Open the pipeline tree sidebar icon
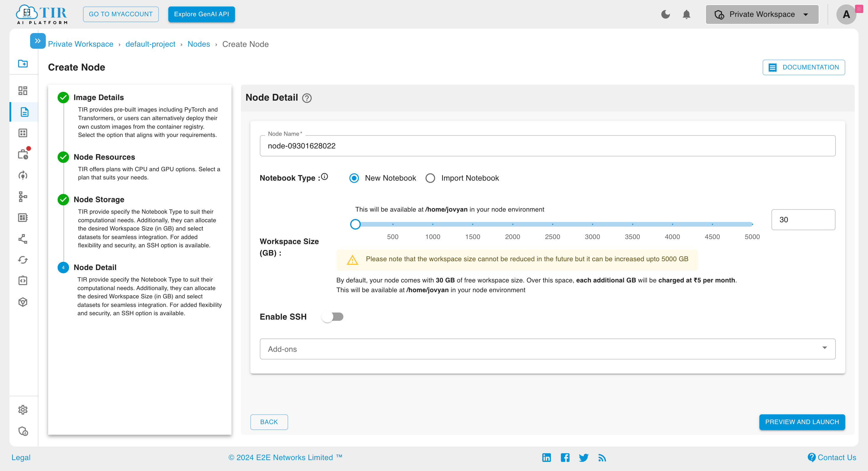 (23, 197)
